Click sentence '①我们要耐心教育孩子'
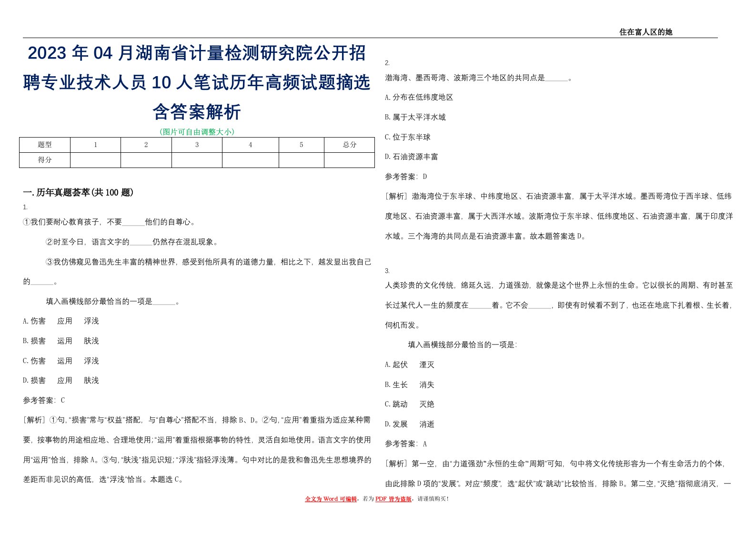756x534 pixels. (x=109, y=222)
